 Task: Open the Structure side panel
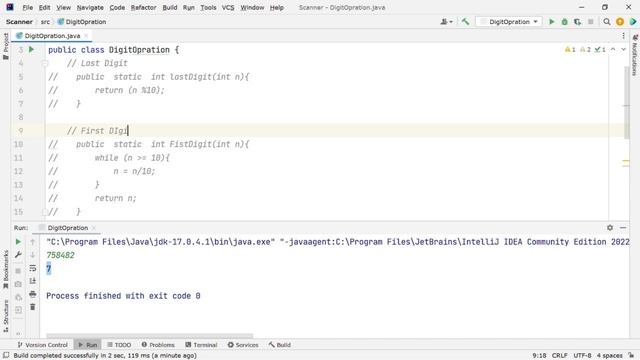pyautogui.click(x=6, y=316)
